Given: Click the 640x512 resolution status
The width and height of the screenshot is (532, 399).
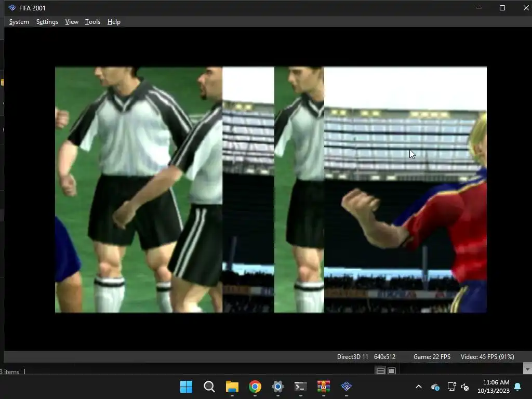Looking at the screenshot, I should click(384, 357).
